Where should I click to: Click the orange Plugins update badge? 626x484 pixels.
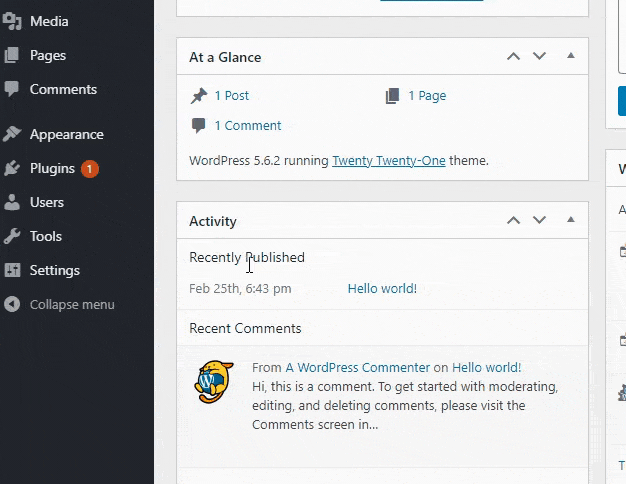point(90,169)
